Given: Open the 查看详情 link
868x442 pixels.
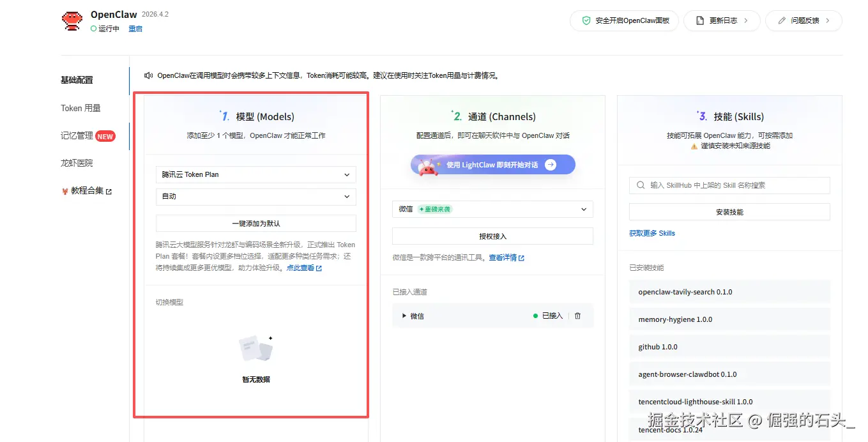Looking at the screenshot, I should [503, 258].
